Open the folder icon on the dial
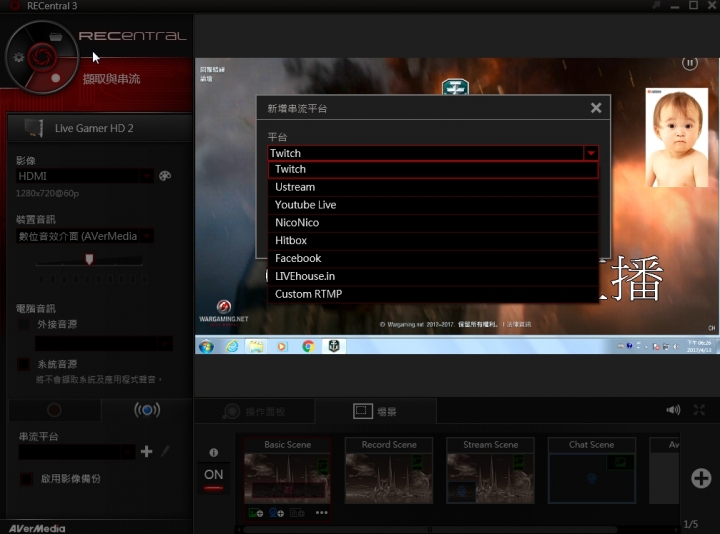The height and width of the screenshot is (534, 720). pos(56,37)
